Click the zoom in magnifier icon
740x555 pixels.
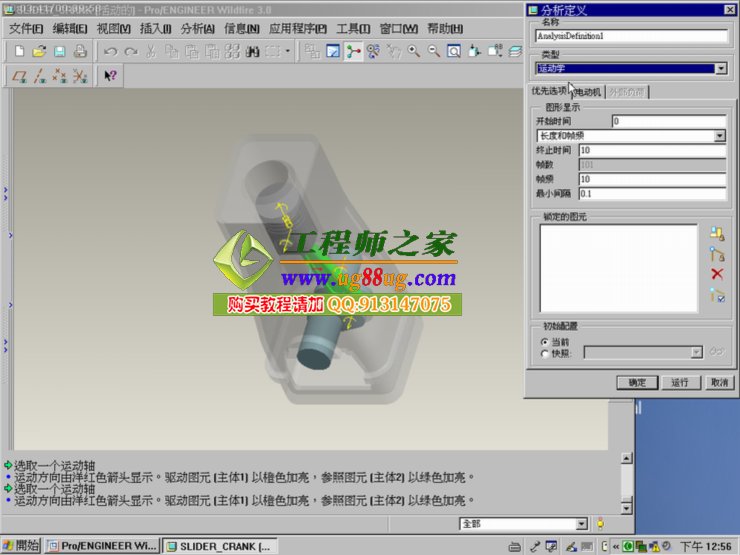[x=414, y=51]
